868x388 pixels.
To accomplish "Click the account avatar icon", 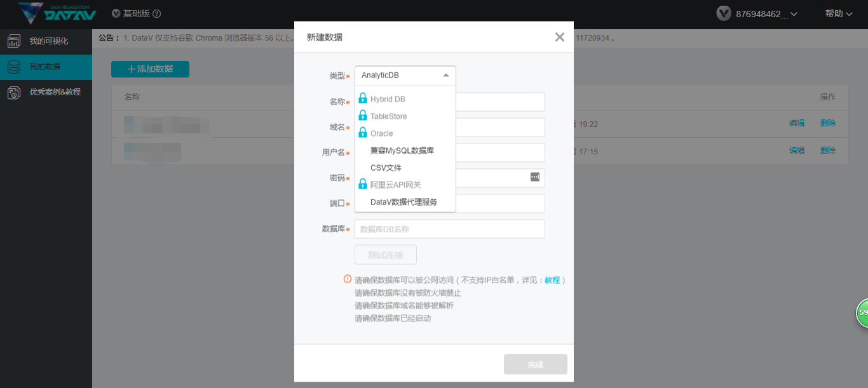I will click(723, 13).
